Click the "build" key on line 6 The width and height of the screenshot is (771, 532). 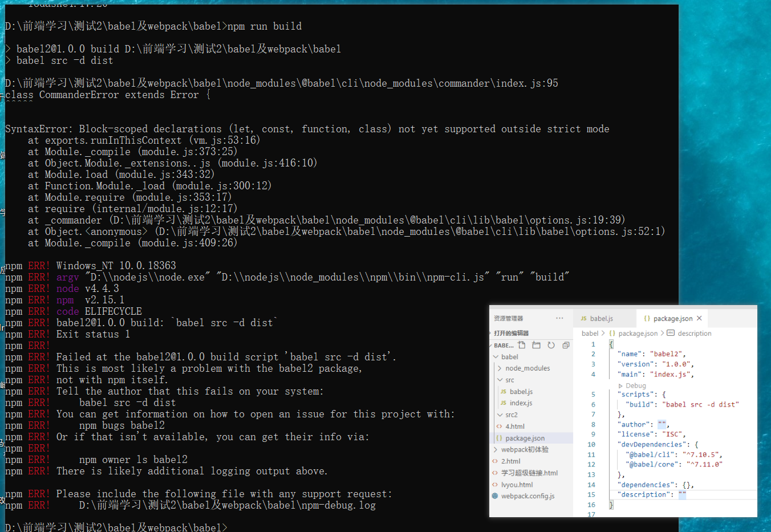click(x=640, y=404)
